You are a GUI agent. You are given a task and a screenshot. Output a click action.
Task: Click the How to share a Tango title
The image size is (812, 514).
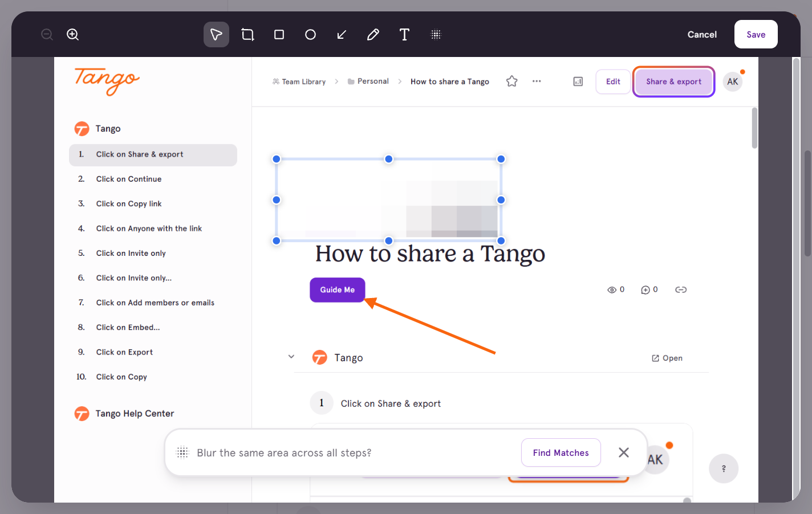(431, 254)
